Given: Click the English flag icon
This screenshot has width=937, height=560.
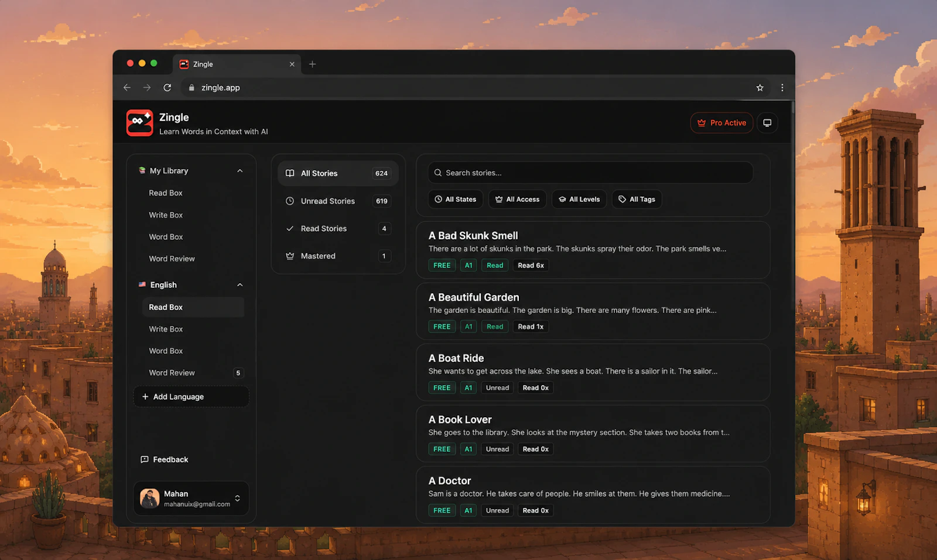Looking at the screenshot, I should tap(142, 284).
